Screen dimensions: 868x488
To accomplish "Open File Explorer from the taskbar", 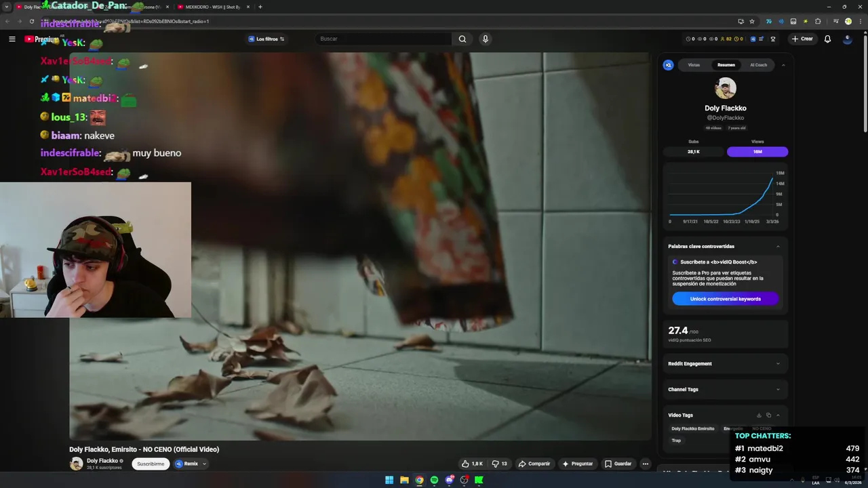I will [x=404, y=480].
